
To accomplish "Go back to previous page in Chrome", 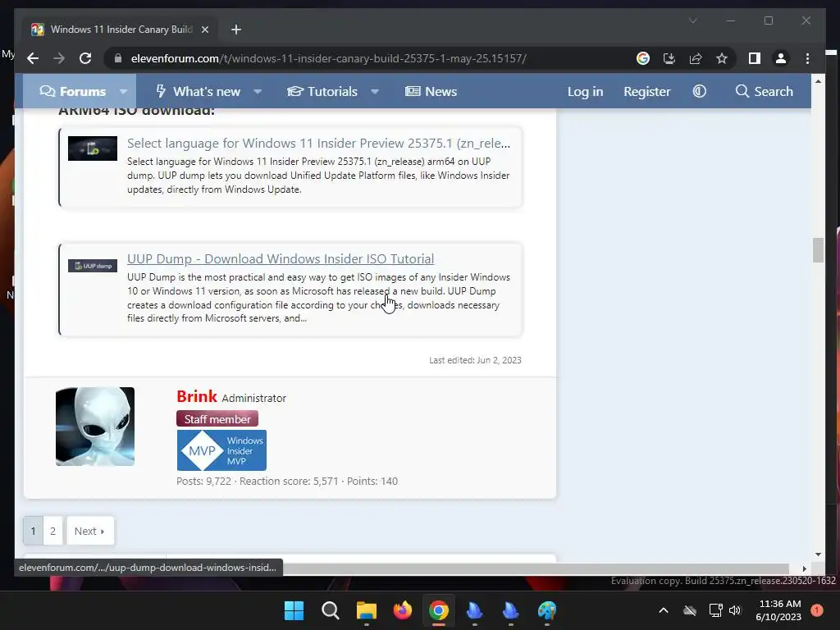I will (x=33, y=58).
